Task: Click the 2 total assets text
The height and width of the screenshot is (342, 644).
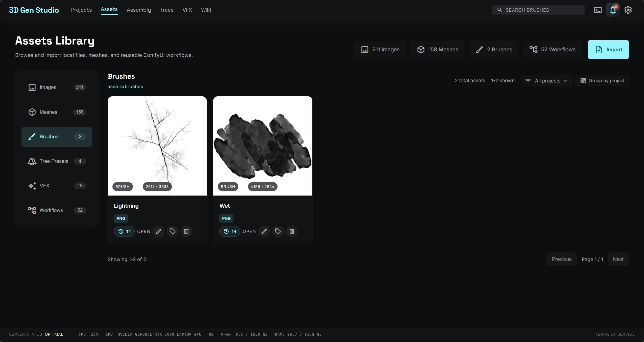Action: (x=470, y=80)
